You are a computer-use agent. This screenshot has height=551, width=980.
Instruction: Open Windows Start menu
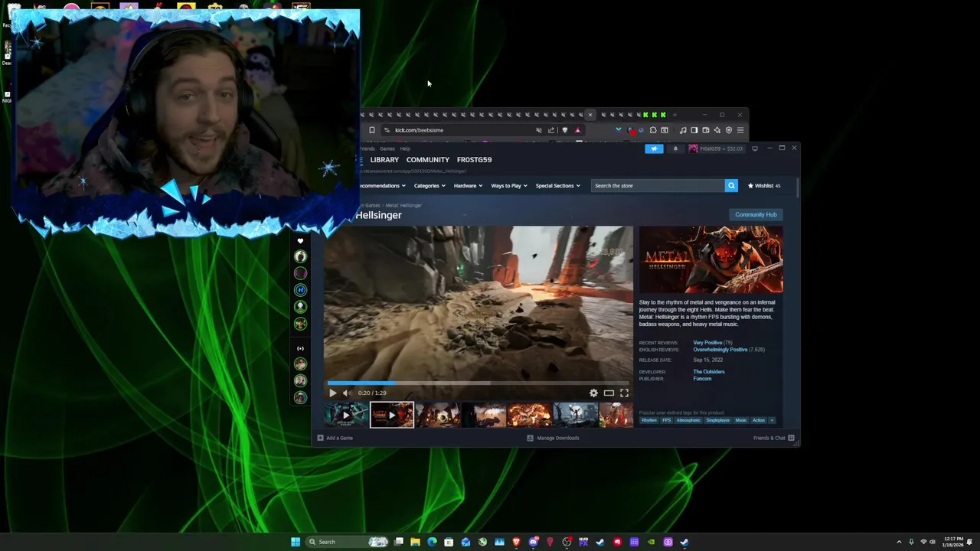[296, 542]
